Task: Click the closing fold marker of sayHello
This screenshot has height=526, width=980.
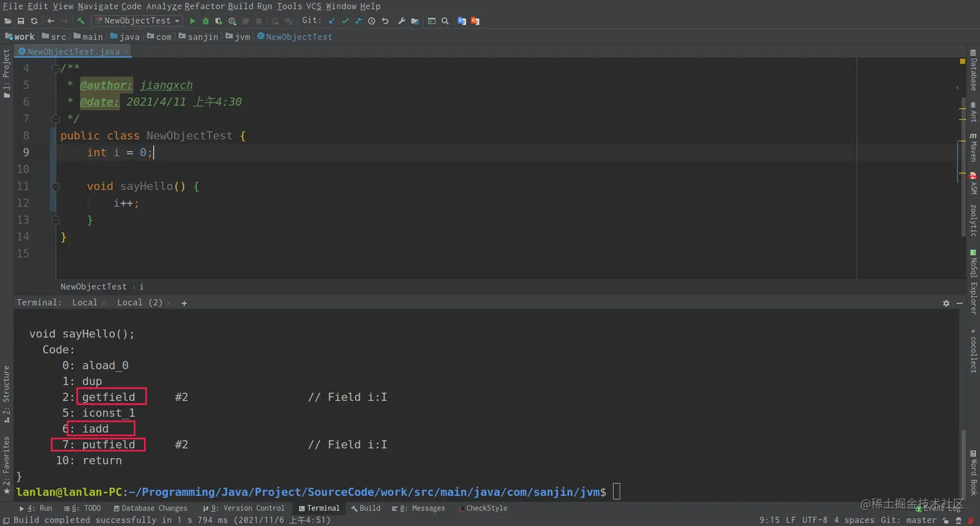Action: click(x=56, y=220)
